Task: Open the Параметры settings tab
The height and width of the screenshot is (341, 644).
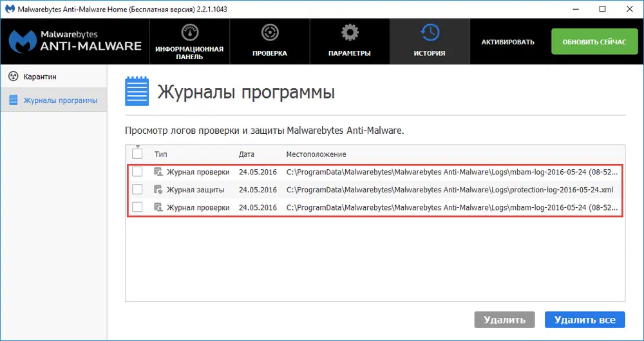Action: (350, 41)
